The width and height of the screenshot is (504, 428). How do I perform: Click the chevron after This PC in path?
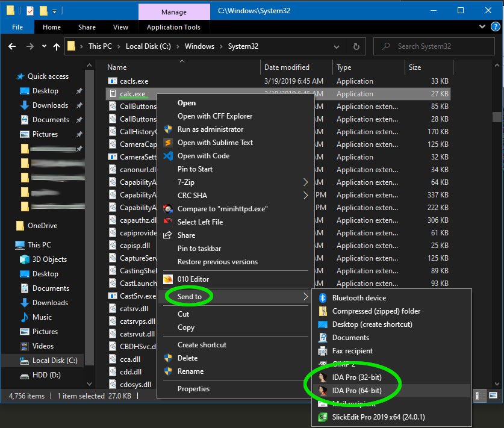point(119,46)
